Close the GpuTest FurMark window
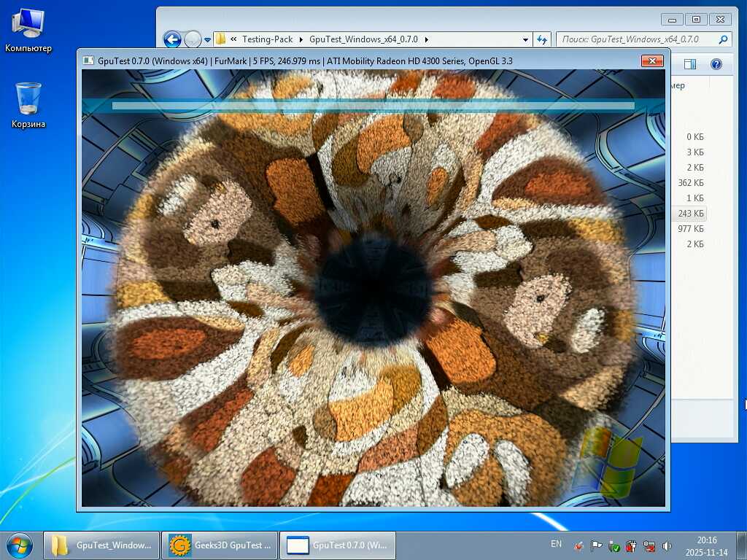 click(x=652, y=61)
